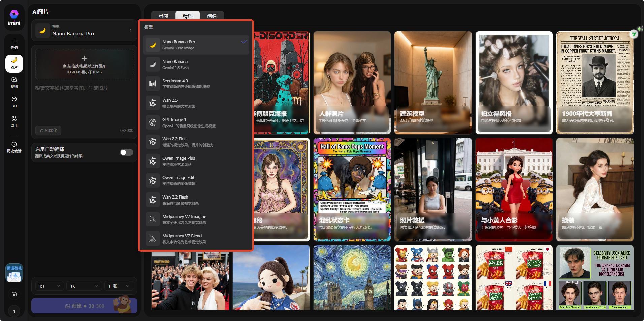
Task: Open the 助手 assistant sidebar icon
Action: (14, 121)
